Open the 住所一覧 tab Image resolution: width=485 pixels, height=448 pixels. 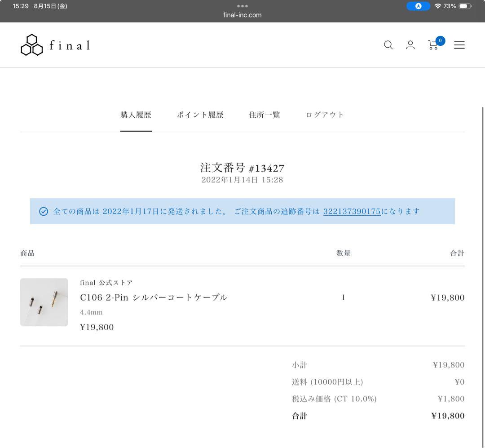coord(265,115)
